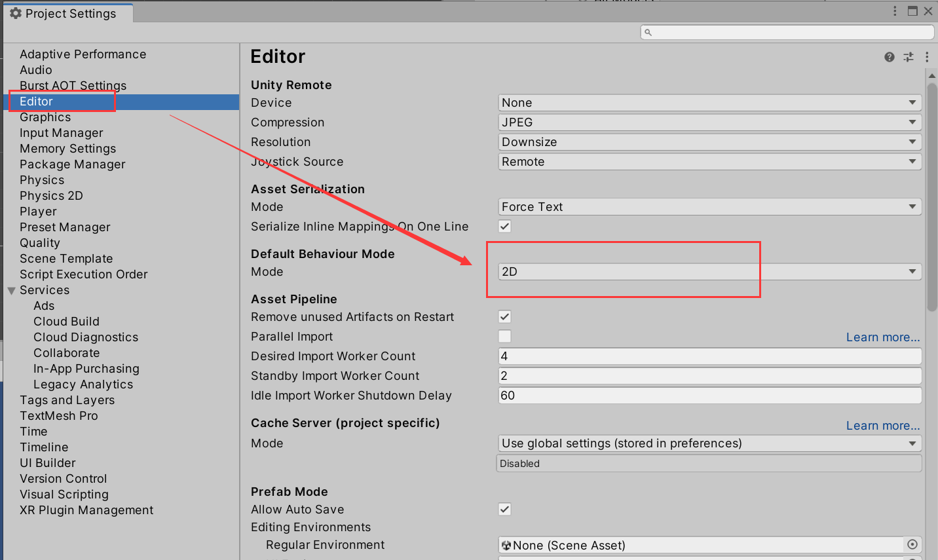Open the Joystick Source Remote dropdown
938x560 pixels.
click(x=709, y=162)
